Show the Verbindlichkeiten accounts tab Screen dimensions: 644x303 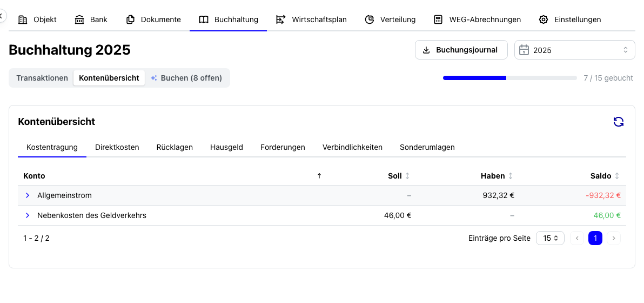(352, 147)
